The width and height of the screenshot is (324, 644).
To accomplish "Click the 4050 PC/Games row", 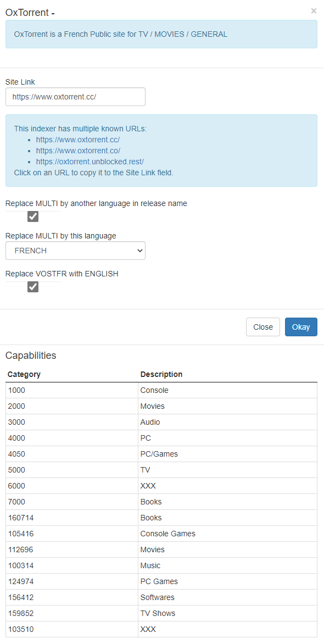I will 161,454.
